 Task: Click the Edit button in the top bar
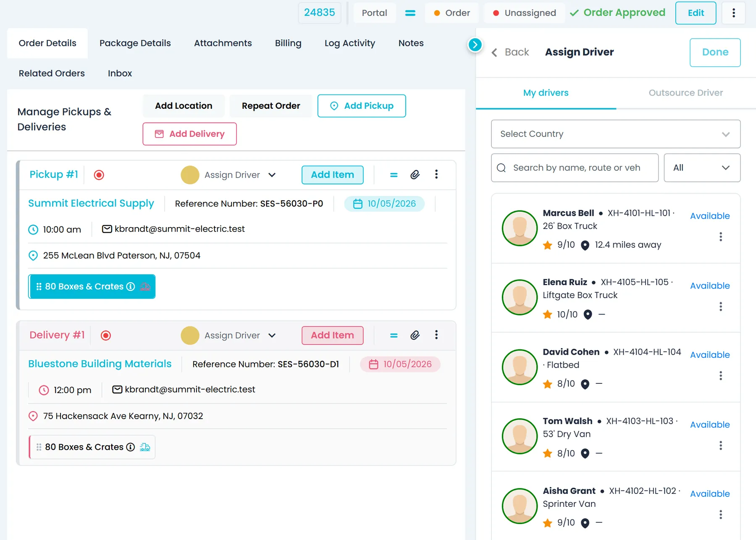(696, 13)
